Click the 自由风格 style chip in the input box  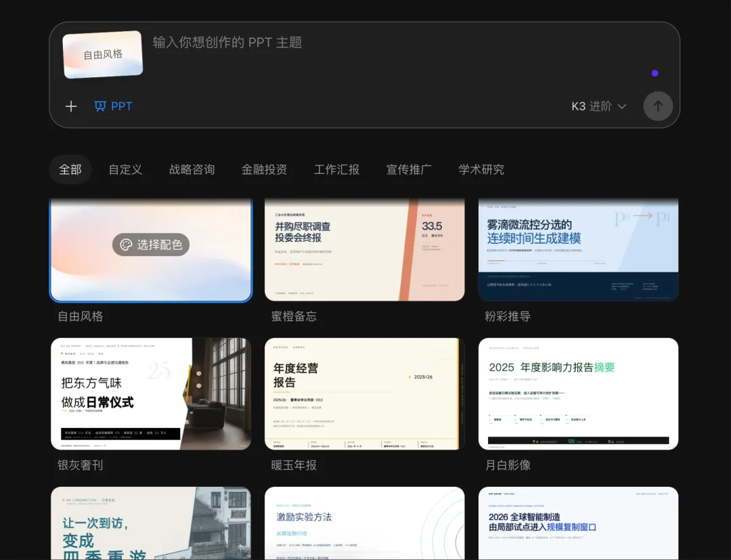click(x=103, y=55)
